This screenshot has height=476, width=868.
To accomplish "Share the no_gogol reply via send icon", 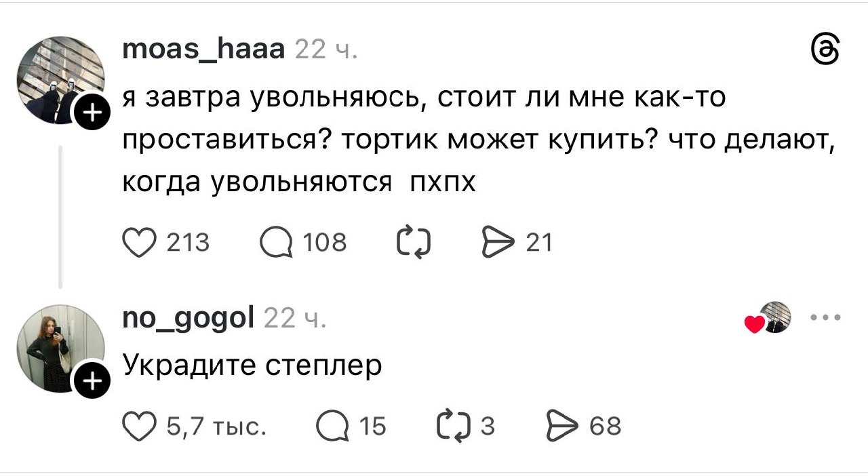I will 560,427.
